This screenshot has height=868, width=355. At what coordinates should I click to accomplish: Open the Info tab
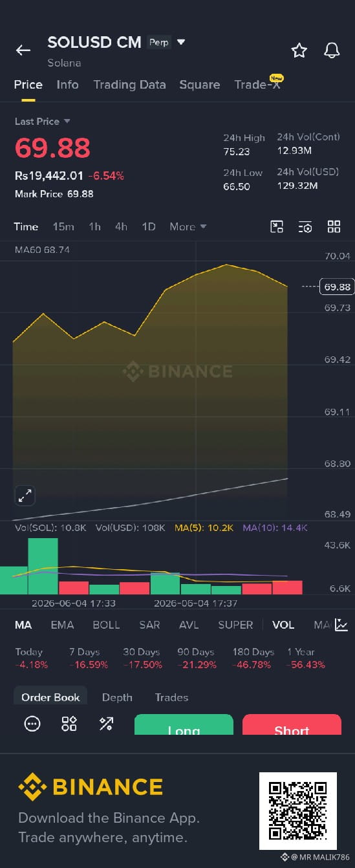click(x=67, y=85)
